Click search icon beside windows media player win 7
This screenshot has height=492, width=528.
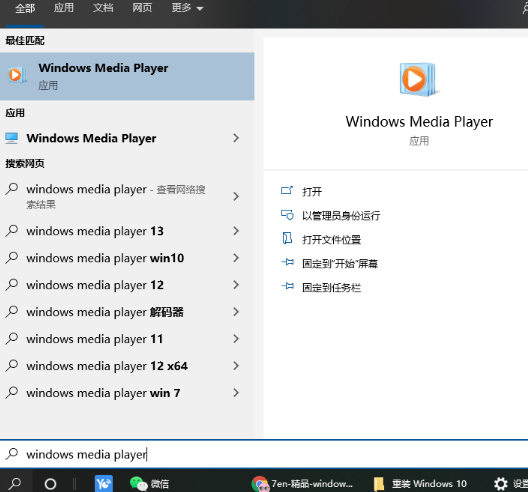[x=12, y=392]
